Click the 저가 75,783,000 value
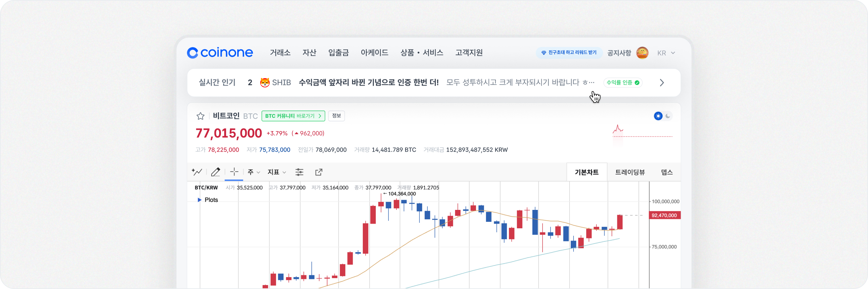 (x=275, y=150)
